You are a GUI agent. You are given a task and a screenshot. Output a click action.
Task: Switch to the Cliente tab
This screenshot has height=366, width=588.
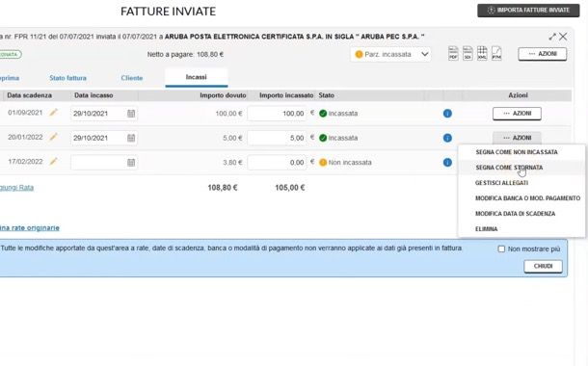point(132,78)
